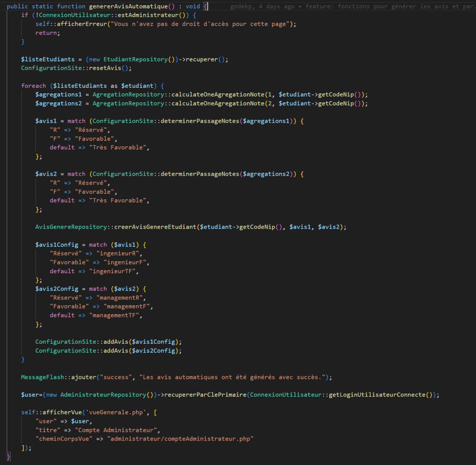
Task: Click the AdministrateurRepository class name
Action: pyautogui.click(x=103, y=395)
